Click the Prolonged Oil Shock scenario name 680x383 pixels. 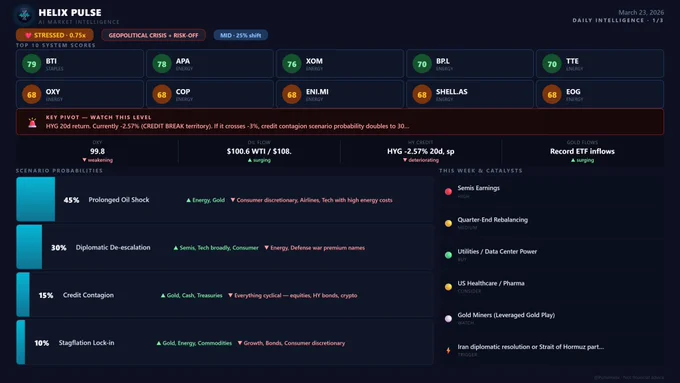pyautogui.click(x=119, y=200)
